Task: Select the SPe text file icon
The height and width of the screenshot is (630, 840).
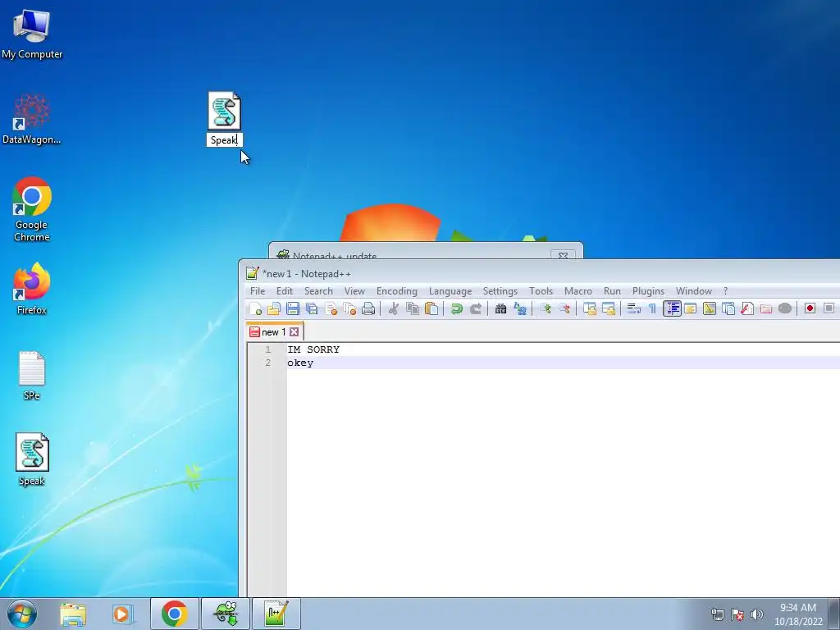Action: point(32,376)
